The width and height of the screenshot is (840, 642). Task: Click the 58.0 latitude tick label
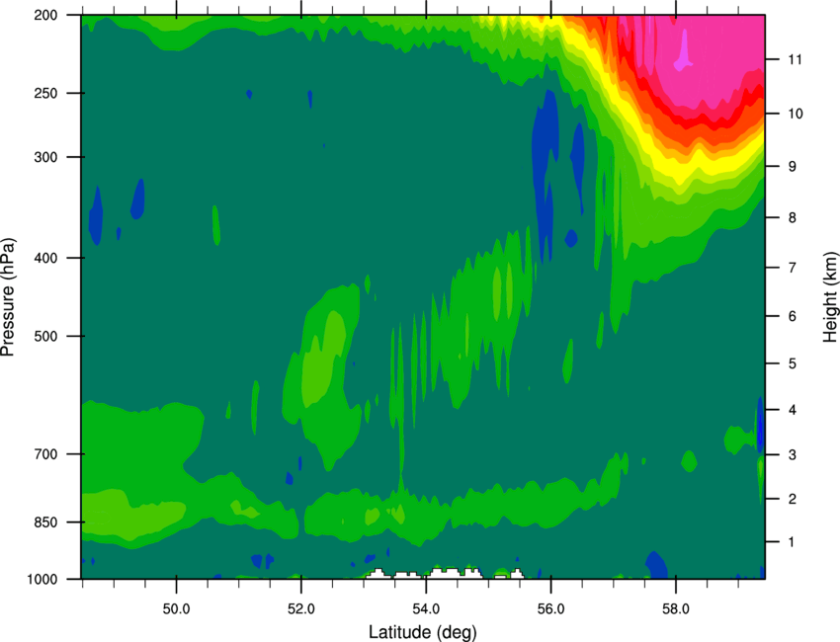pos(676,609)
